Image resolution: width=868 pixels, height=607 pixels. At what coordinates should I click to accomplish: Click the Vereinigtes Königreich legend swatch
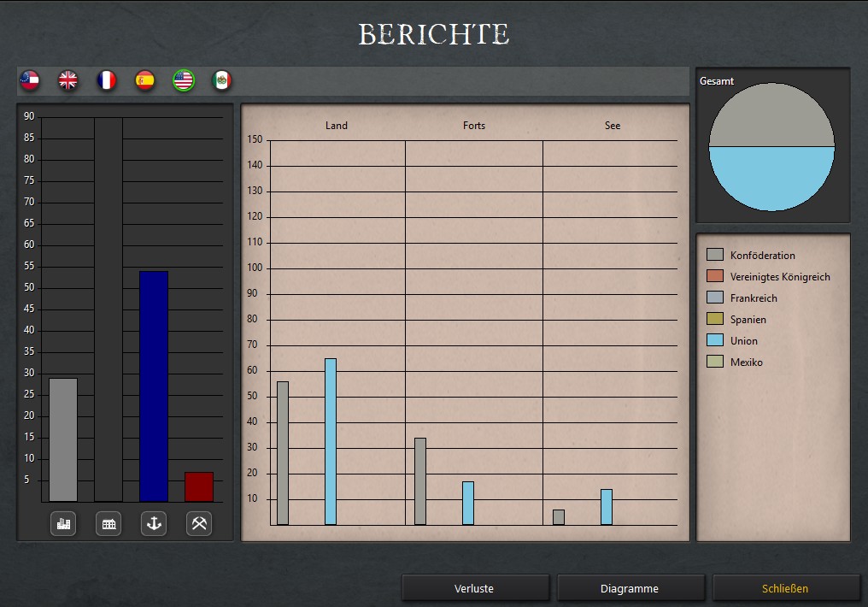715,276
